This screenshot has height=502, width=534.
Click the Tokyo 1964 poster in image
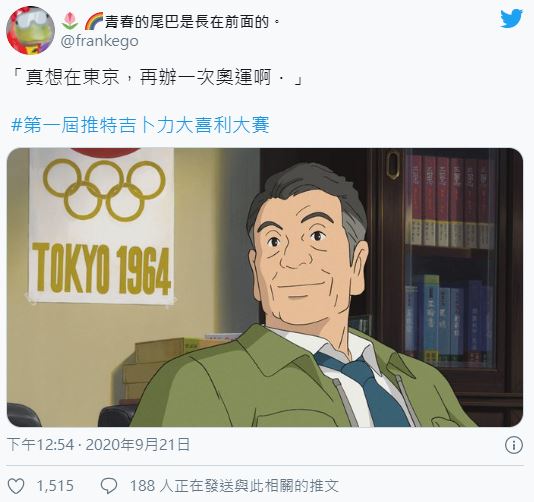pyautogui.click(x=101, y=225)
